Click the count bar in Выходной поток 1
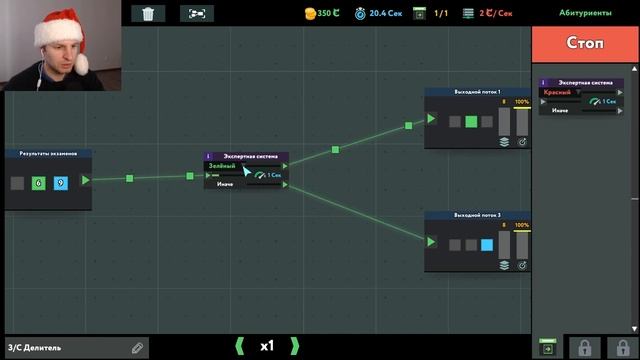This screenshot has height=360, width=640. 504,122
